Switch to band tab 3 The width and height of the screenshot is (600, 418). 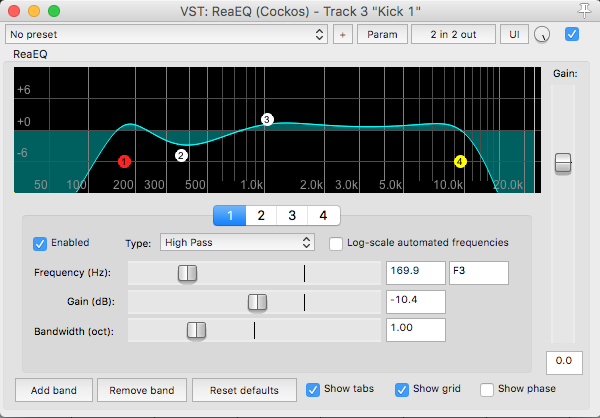pyautogui.click(x=292, y=216)
